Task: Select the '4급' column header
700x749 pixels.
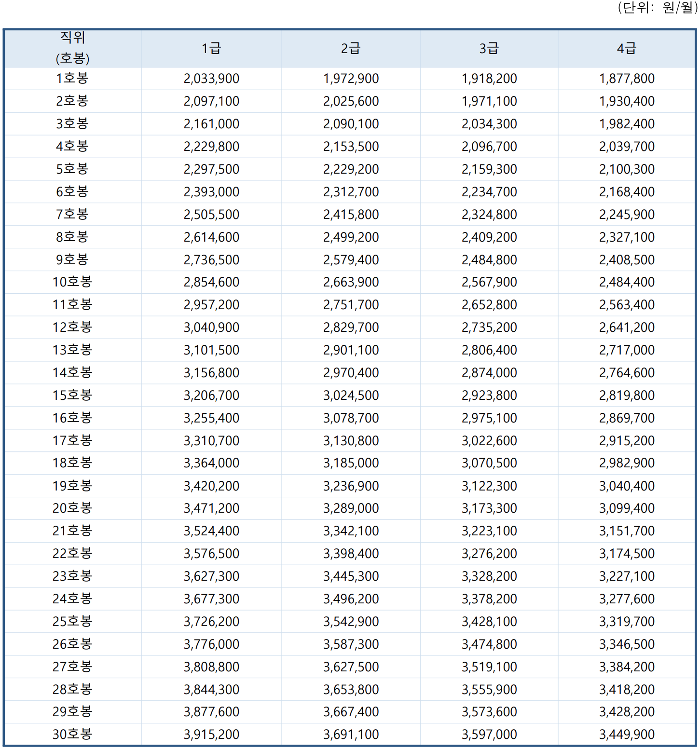Action: click(x=627, y=48)
